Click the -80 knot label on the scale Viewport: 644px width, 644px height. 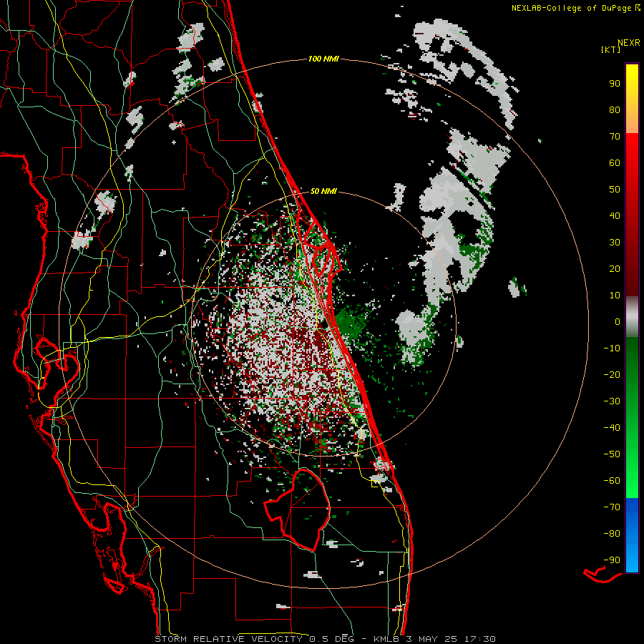point(612,534)
